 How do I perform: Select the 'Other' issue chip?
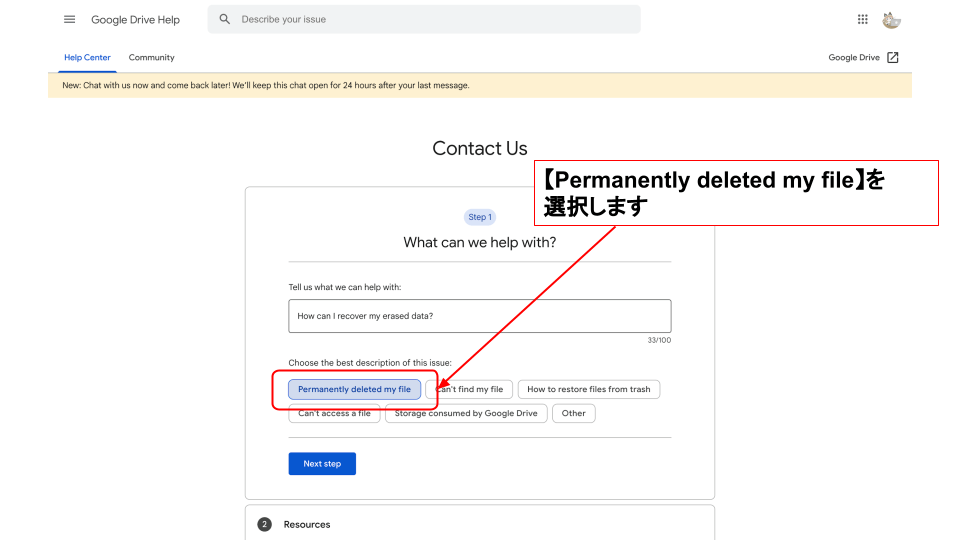click(573, 413)
